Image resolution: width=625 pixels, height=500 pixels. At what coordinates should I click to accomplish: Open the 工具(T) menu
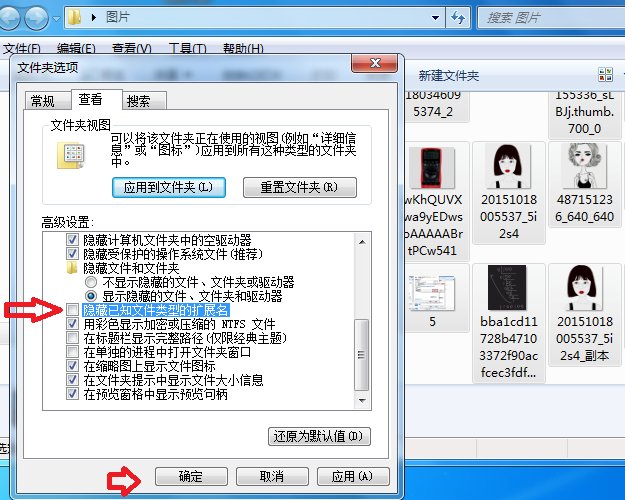[x=187, y=49]
